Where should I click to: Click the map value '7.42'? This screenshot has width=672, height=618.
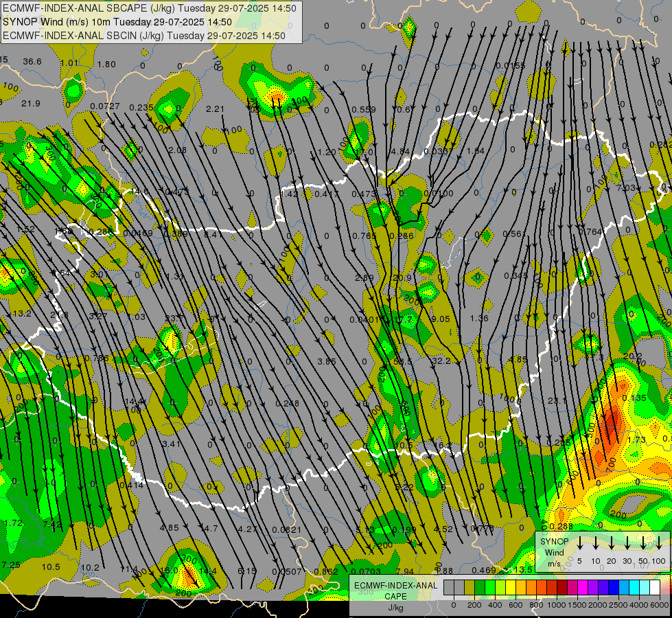point(52,524)
